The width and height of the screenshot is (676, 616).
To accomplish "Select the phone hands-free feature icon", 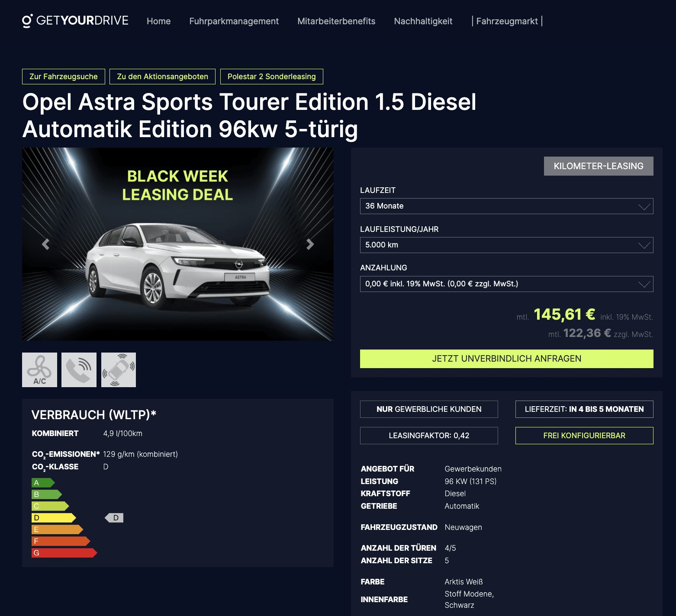I will (x=79, y=370).
